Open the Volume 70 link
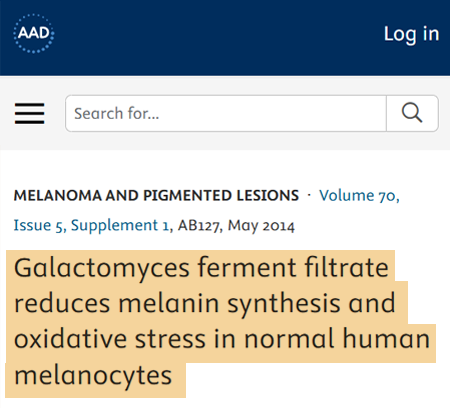This screenshot has width=450, height=408. pos(359,195)
